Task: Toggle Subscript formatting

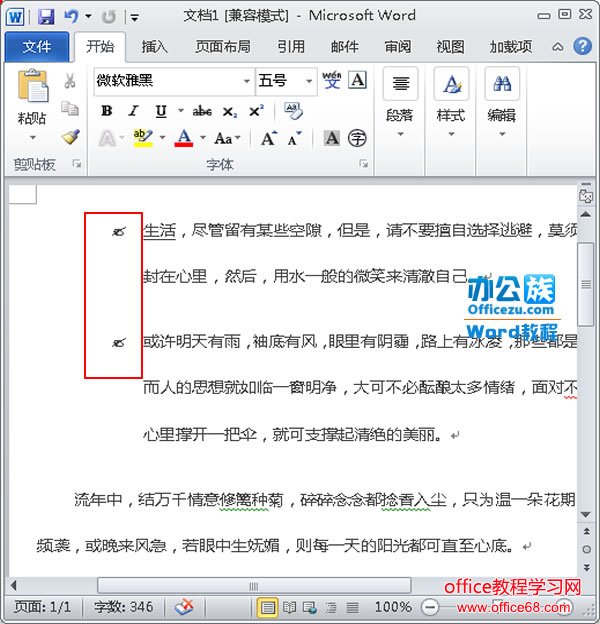Action: tap(230, 112)
